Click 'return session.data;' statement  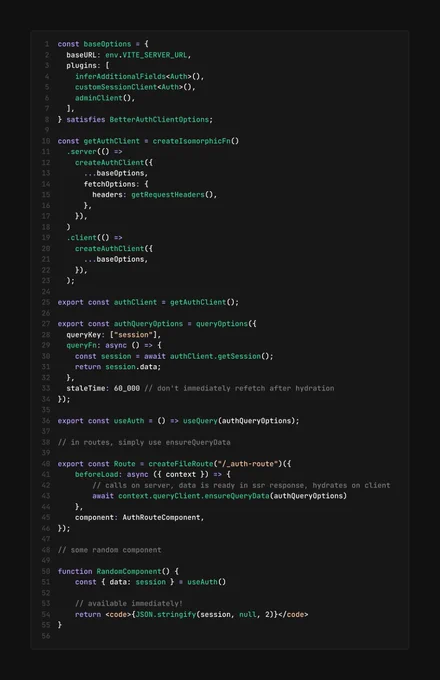pyautogui.click(x=118, y=367)
